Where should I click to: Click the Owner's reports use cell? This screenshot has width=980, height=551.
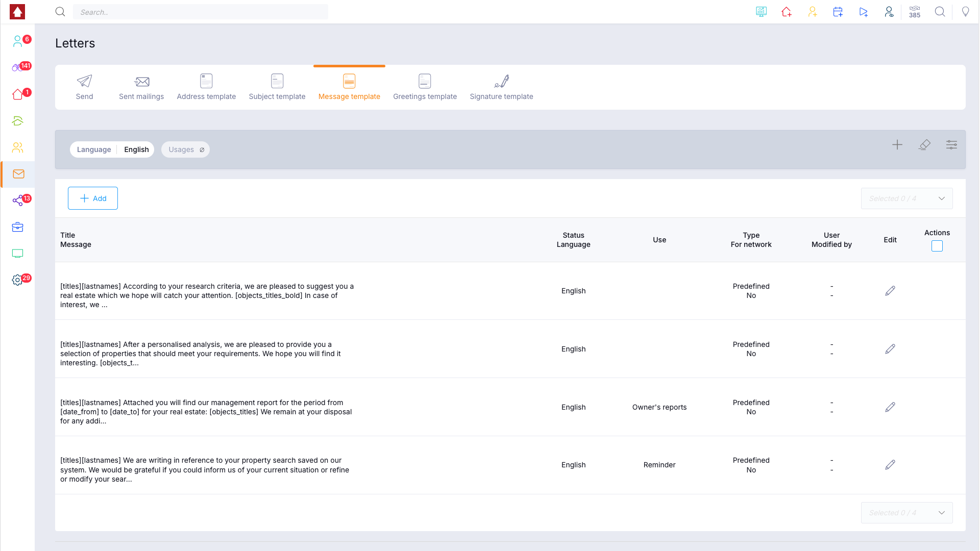[x=659, y=407]
